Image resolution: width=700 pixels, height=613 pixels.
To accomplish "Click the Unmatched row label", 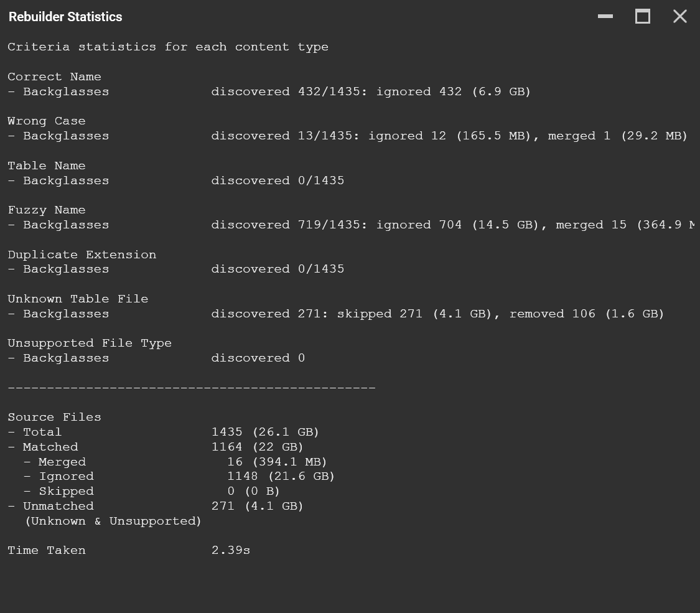I will 58,507.
